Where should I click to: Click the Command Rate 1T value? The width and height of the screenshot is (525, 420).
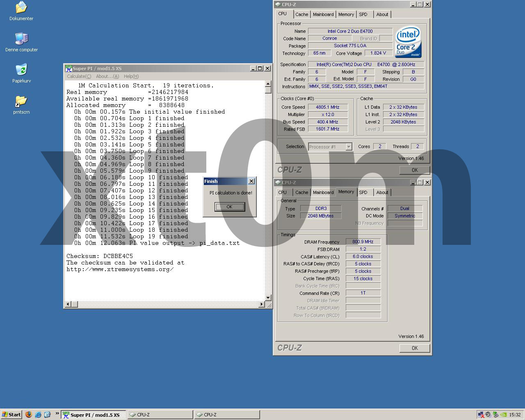tap(363, 293)
